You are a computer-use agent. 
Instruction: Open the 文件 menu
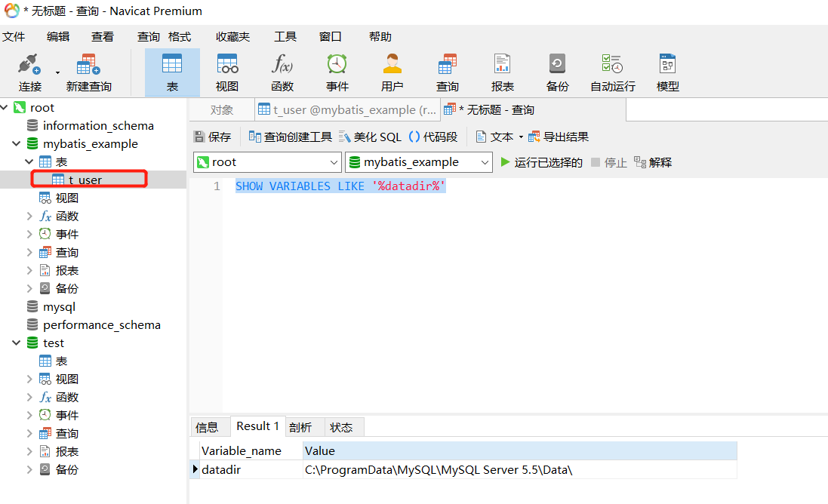coord(14,36)
